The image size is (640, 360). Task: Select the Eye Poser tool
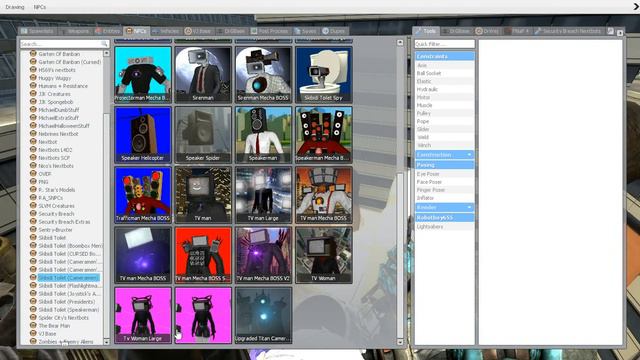[x=444, y=174]
